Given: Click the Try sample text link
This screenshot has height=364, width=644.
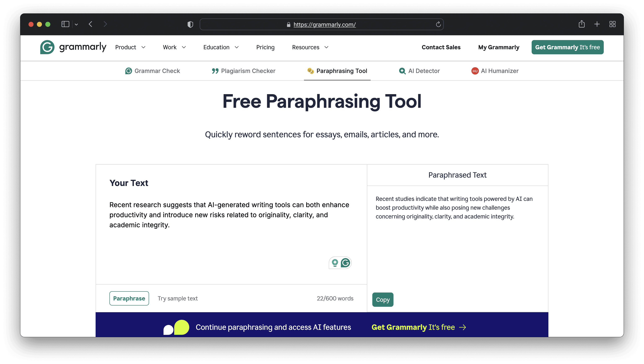Looking at the screenshot, I should pos(178,298).
